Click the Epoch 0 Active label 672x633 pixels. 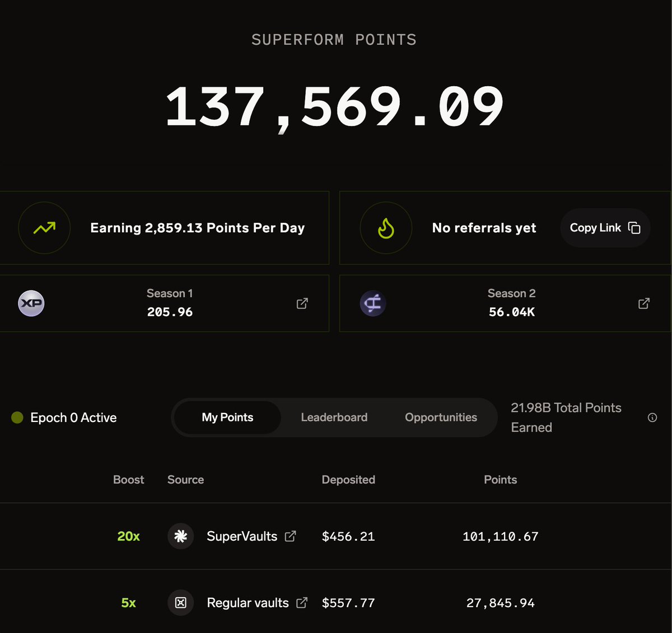click(x=73, y=418)
